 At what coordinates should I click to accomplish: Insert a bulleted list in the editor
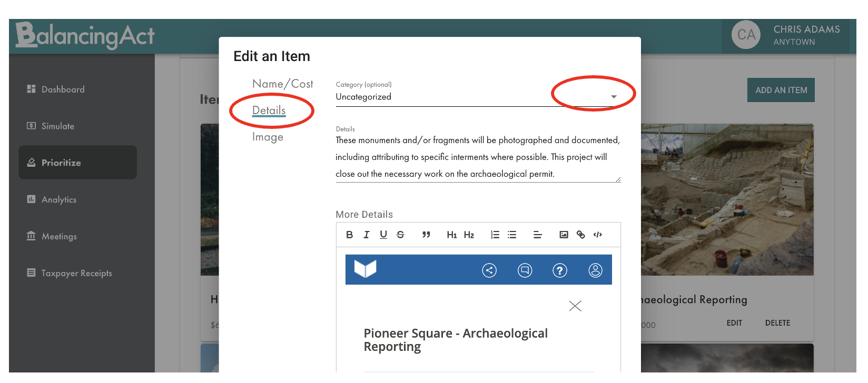512,235
